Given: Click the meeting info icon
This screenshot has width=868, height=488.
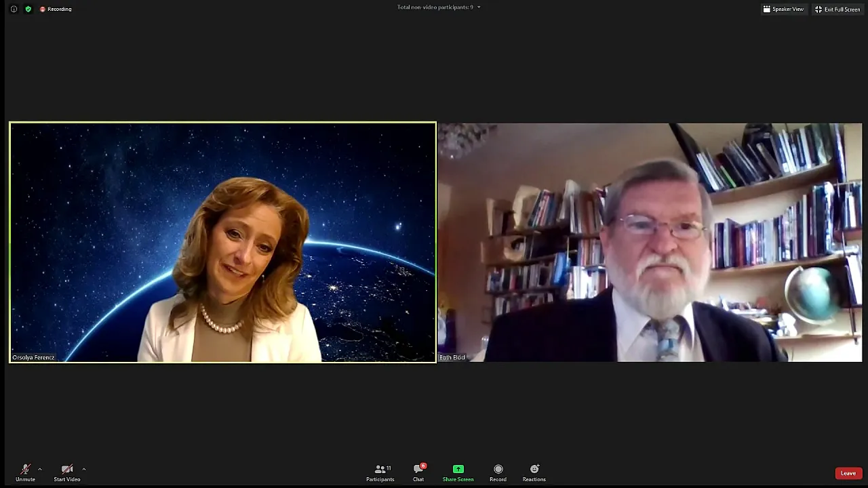Looking at the screenshot, I should point(14,9).
